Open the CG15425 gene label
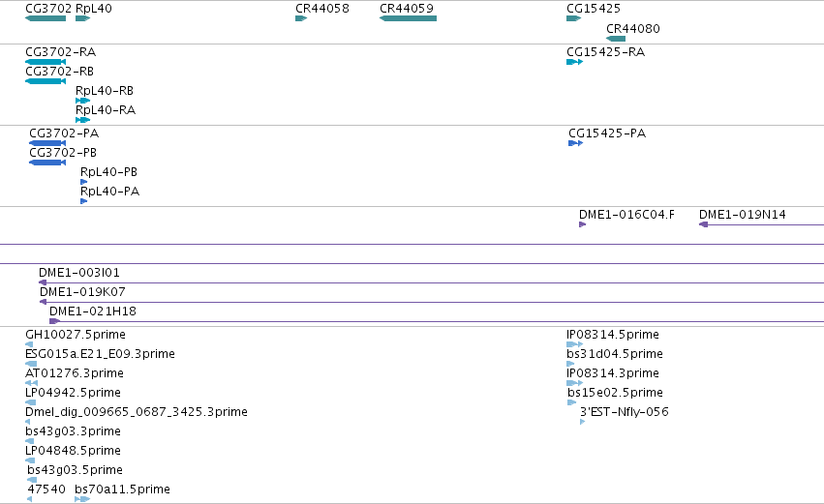Image resolution: width=824 pixels, height=504 pixels. 594,9
